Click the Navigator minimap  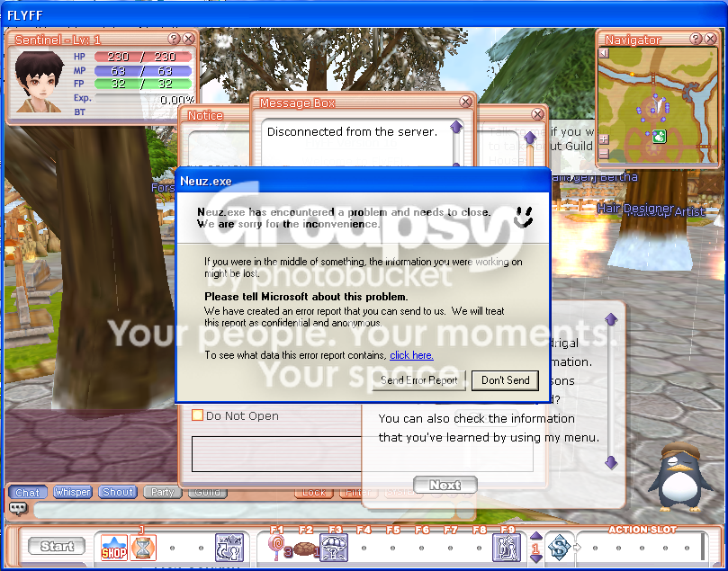(658, 104)
